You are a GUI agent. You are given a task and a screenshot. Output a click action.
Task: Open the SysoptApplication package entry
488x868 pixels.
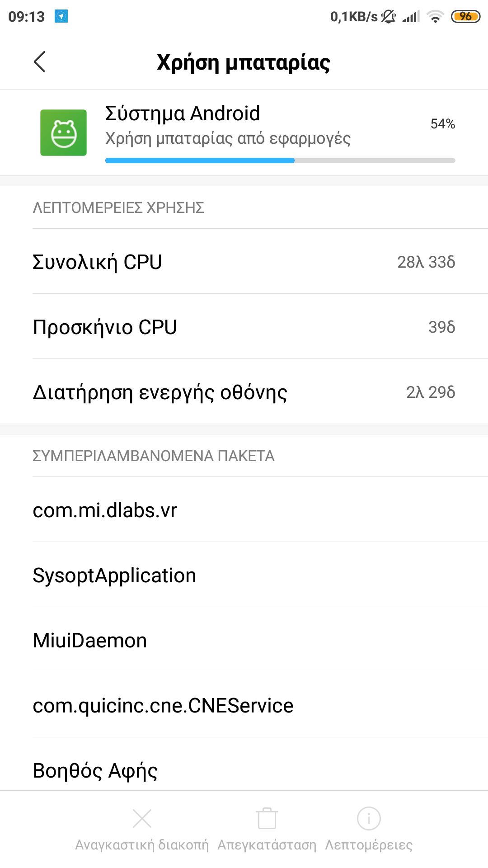pyautogui.click(x=244, y=575)
